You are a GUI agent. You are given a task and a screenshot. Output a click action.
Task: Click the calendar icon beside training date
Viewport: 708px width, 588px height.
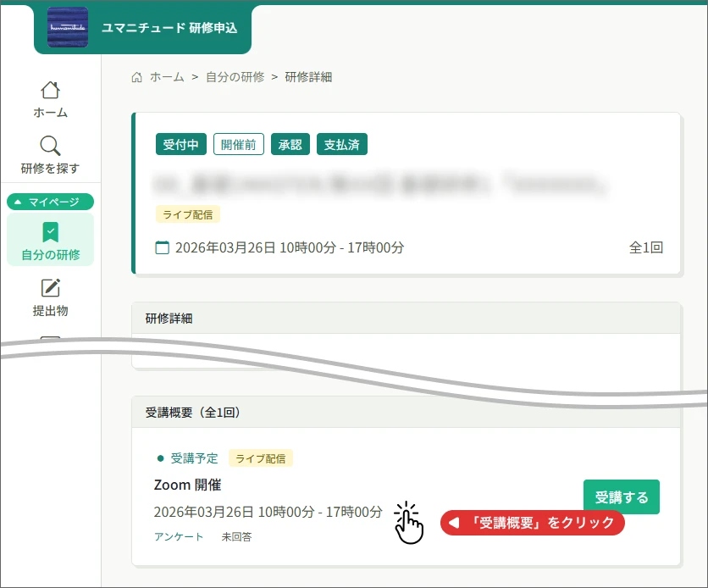(x=163, y=248)
